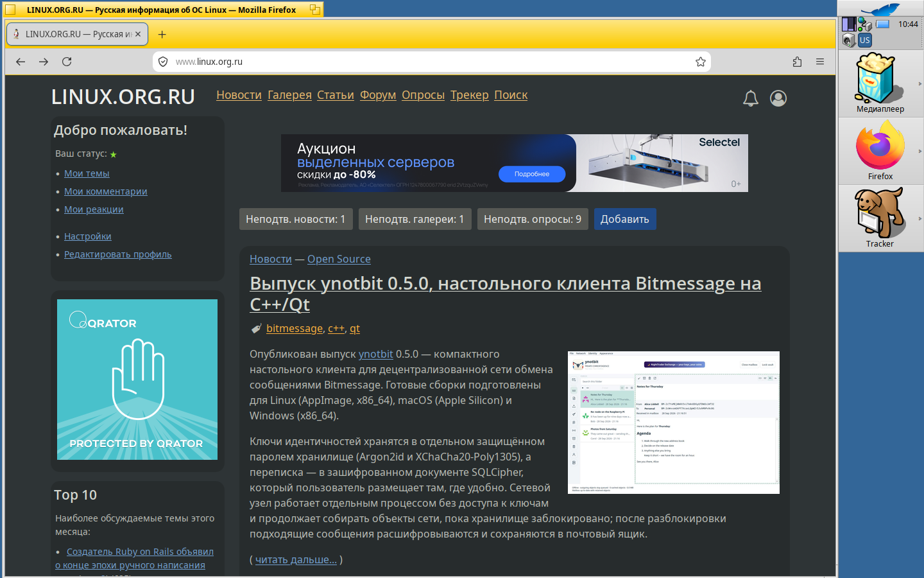Launch Tracker from the Deskbar
The width and height of the screenshot is (924, 578).
coord(880,218)
